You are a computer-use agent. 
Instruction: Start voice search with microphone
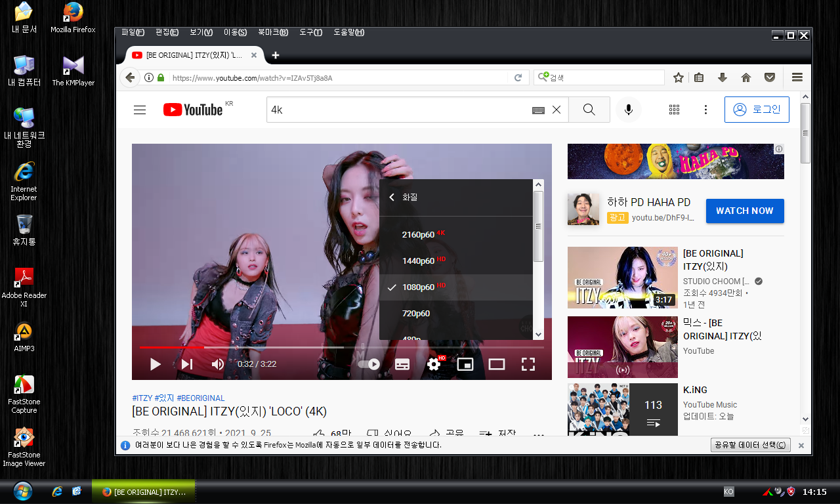[x=629, y=110]
